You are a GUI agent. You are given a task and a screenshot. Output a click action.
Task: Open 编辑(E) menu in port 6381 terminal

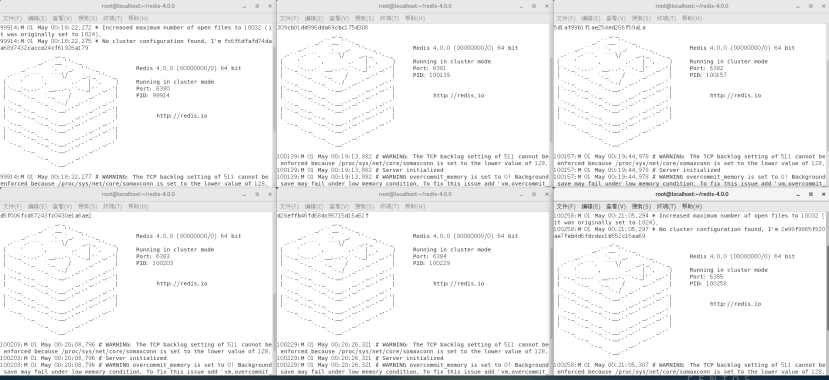click(315, 18)
